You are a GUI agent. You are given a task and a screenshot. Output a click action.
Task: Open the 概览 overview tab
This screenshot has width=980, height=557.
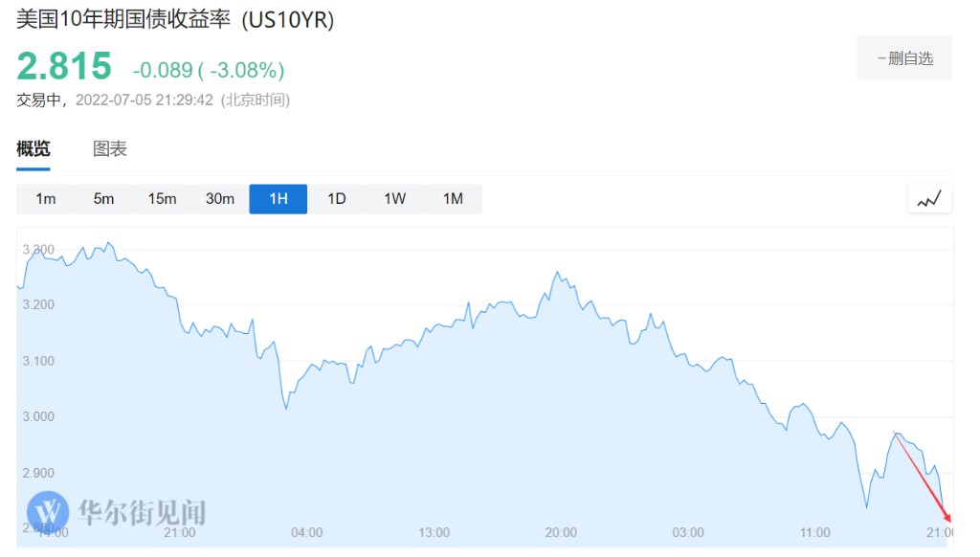pyautogui.click(x=33, y=149)
